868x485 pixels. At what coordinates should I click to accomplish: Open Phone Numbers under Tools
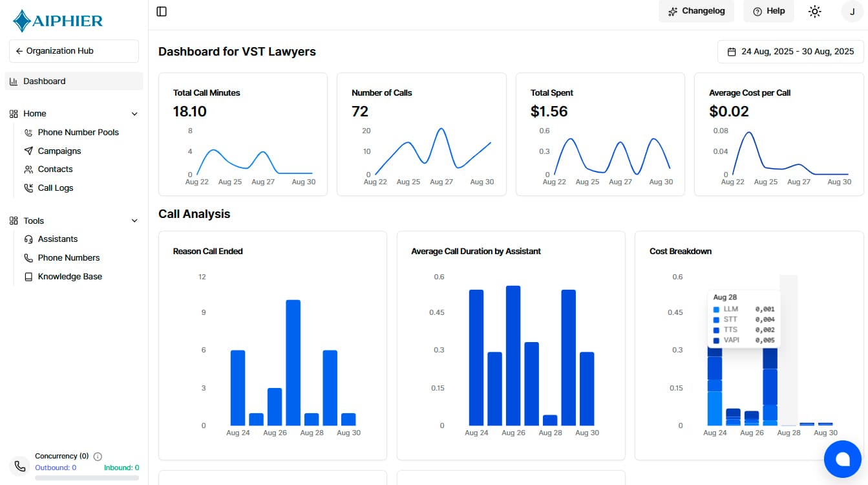click(x=69, y=257)
